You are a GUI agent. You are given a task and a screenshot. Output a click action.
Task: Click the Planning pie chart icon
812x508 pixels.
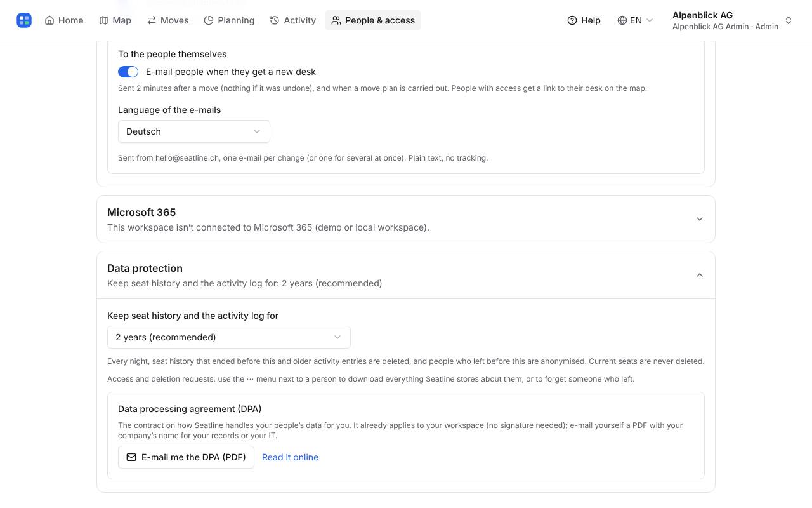coord(209,20)
